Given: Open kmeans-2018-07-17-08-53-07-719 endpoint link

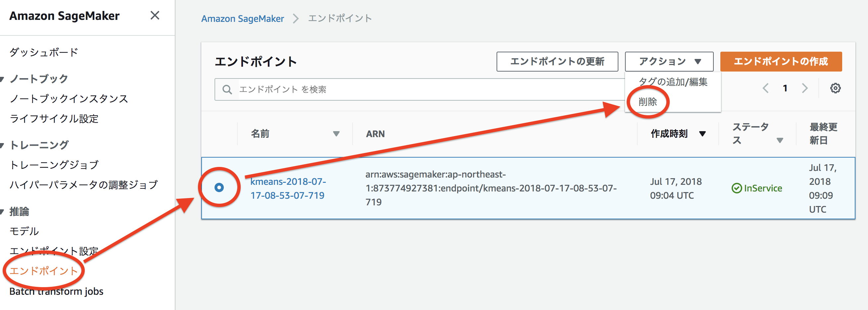Looking at the screenshot, I should click(288, 188).
